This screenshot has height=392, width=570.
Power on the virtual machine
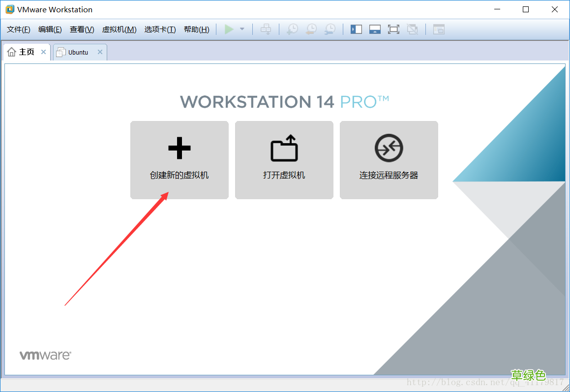(x=229, y=29)
